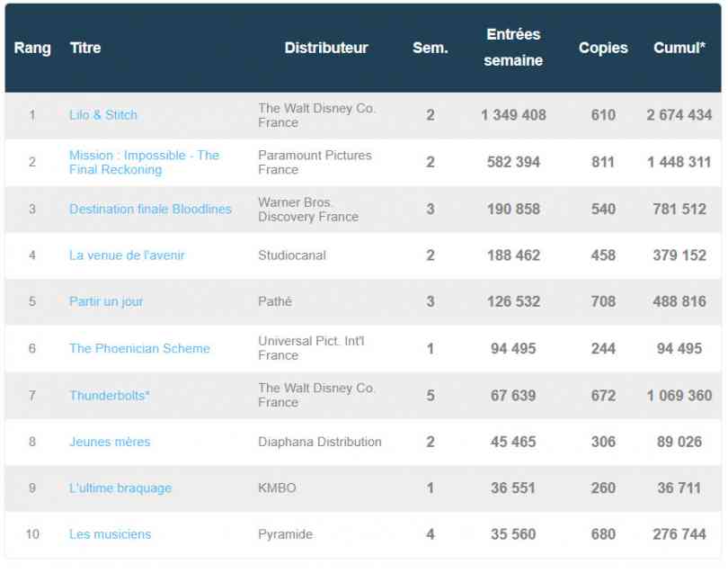
Task: Open The Phoenician Scheme link
Action: tap(139, 348)
